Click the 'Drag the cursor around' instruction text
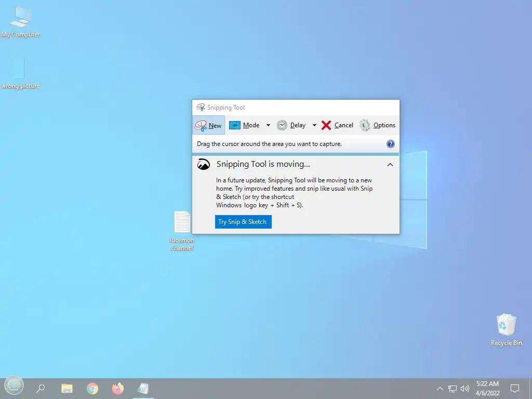This screenshot has width=532, height=399. tap(270, 144)
